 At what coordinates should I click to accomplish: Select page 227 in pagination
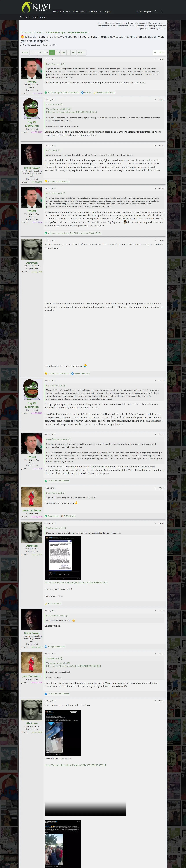point(46,53)
